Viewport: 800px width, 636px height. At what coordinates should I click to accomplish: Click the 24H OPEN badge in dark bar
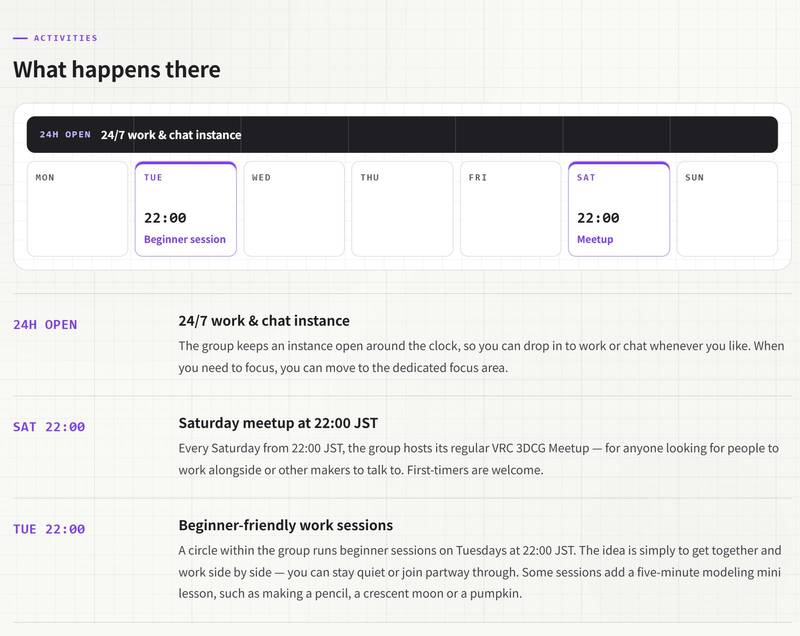tap(65, 135)
